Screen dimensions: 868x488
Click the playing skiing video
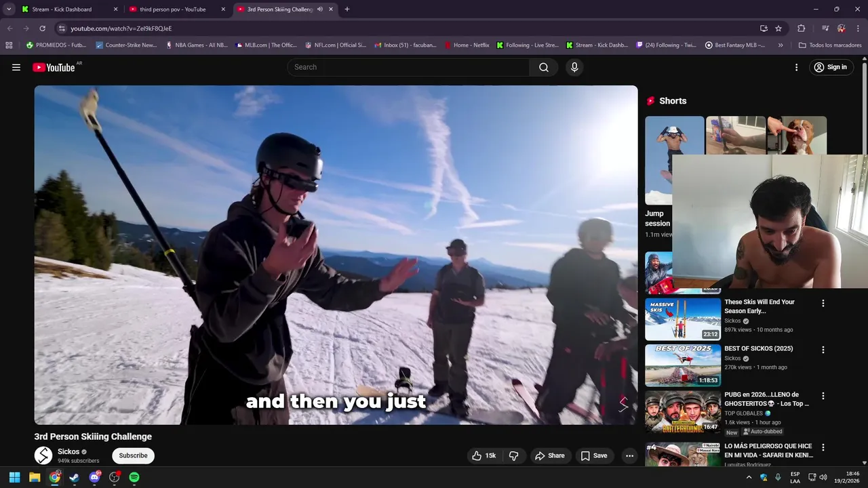[x=336, y=255]
